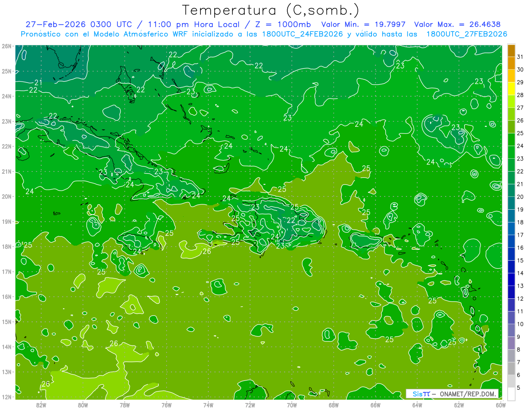Click the 82W longitude axis label
This screenshot has height=411, width=532.
(x=41, y=405)
